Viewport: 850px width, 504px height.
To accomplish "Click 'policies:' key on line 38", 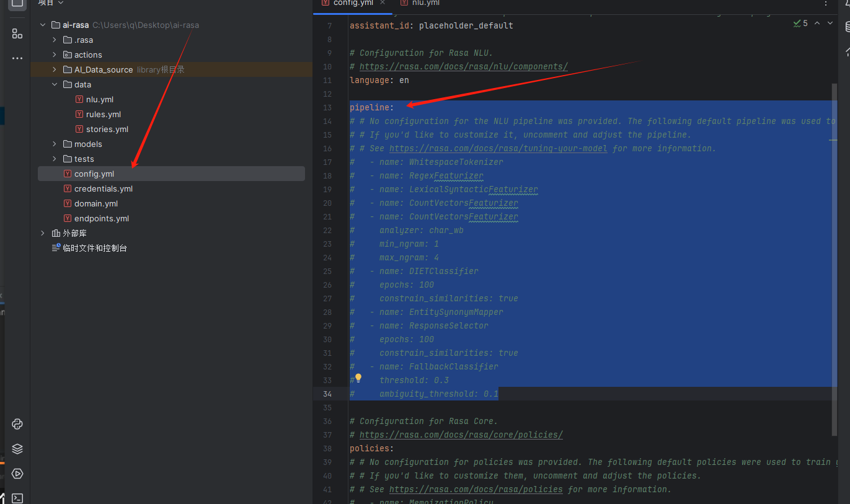I will point(371,448).
